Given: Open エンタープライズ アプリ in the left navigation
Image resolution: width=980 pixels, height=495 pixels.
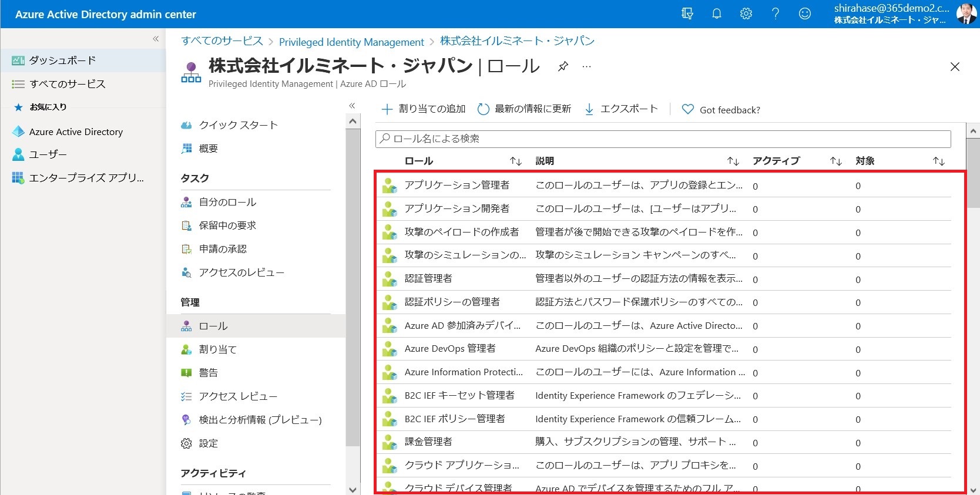Looking at the screenshot, I should click(x=83, y=178).
